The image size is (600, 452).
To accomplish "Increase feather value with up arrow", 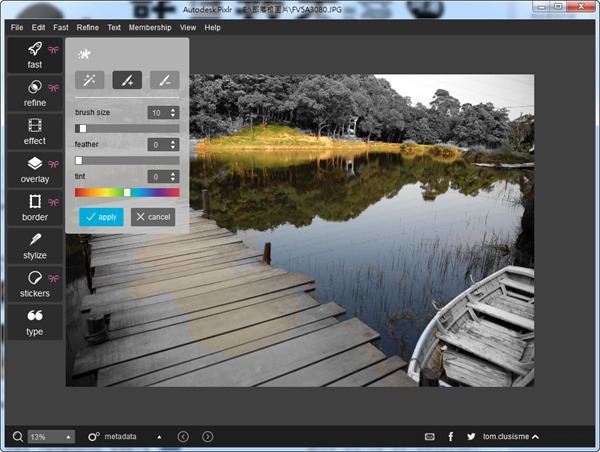I will click(173, 142).
